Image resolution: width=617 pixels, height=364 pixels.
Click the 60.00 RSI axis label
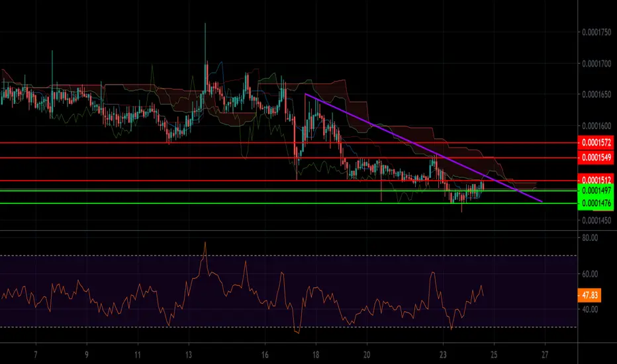[x=589, y=274]
